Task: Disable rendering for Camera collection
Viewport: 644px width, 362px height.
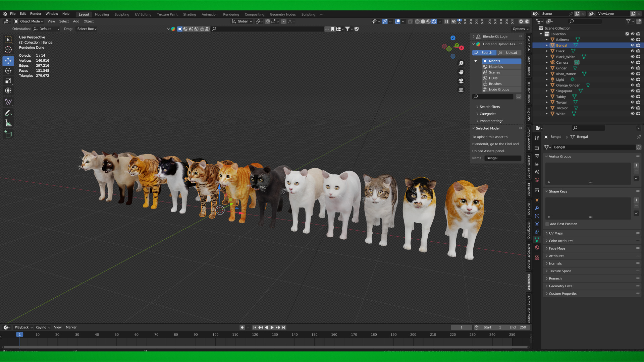Action: pos(638,62)
